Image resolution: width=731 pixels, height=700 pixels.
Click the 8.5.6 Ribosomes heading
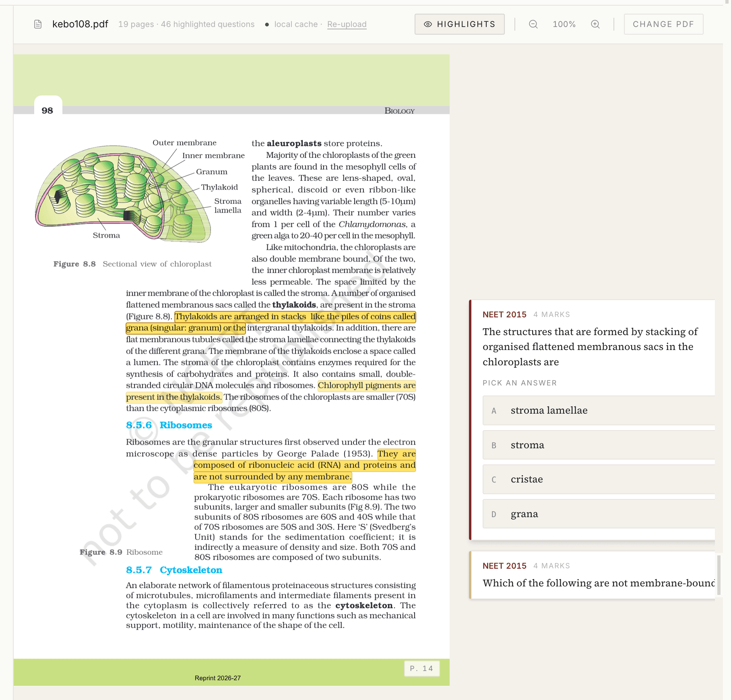coord(169,425)
